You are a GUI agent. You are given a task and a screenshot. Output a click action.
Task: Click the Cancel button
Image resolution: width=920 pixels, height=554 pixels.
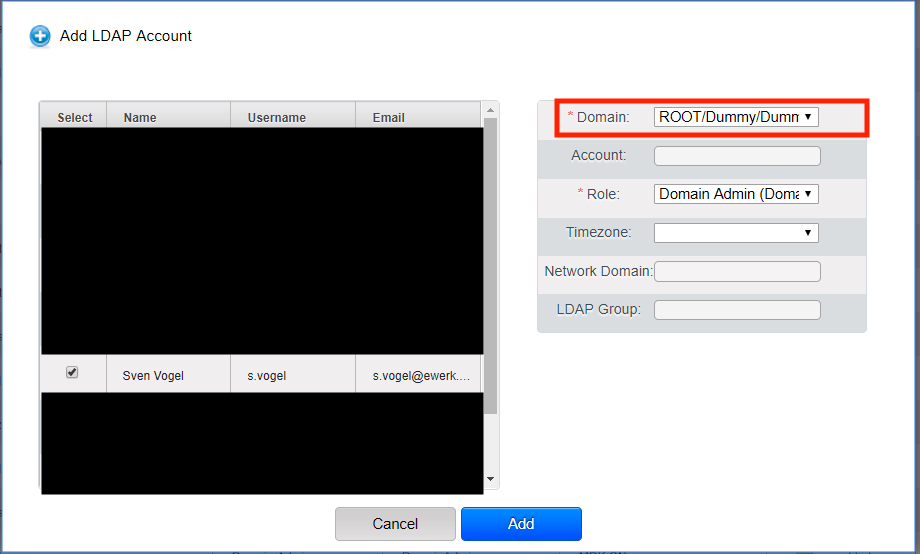[x=395, y=523]
